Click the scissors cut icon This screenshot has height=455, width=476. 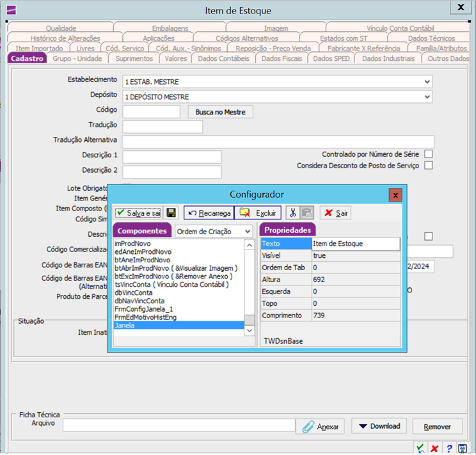click(292, 213)
